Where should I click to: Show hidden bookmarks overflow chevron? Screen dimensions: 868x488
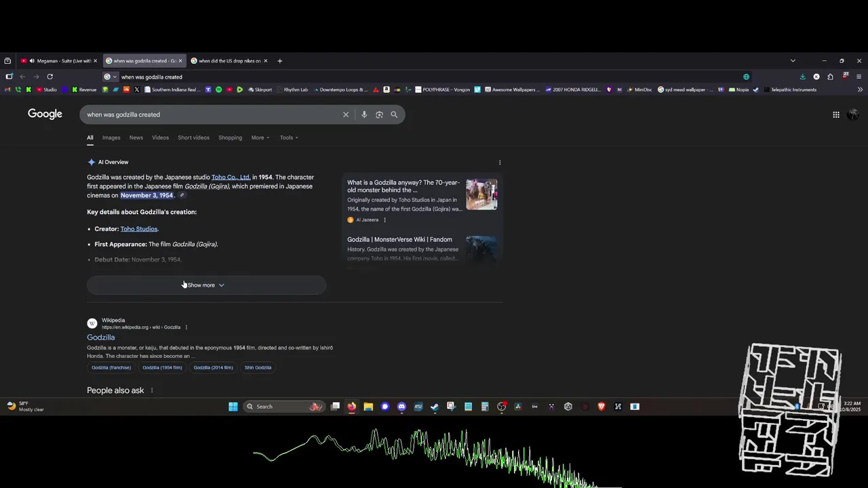pyautogui.click(x=860, y=89)
